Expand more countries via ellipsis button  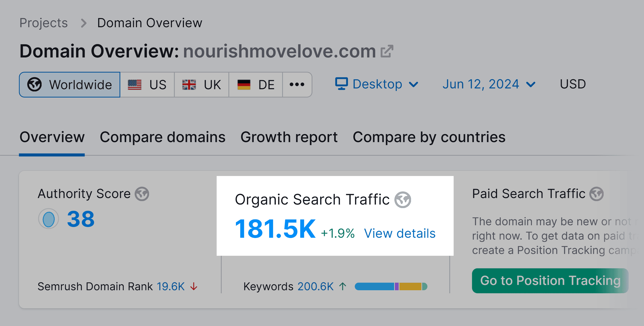click(x=297, y=84)
